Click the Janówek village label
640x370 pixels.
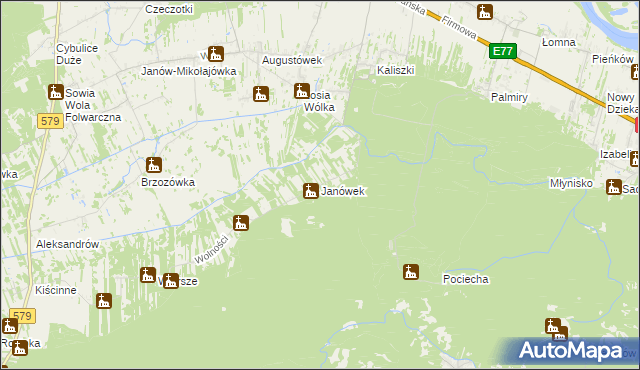343,191
